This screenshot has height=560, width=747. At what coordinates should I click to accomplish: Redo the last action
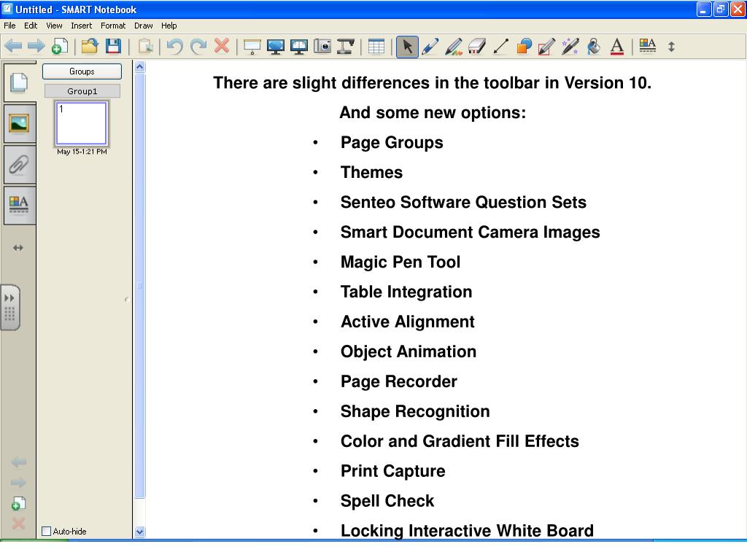pyautogui.click(x=198, y=47)
